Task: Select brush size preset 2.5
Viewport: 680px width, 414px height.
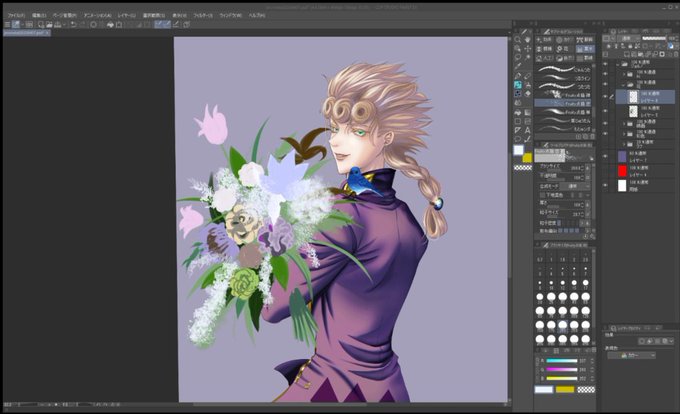Action: tap(585, 258)
